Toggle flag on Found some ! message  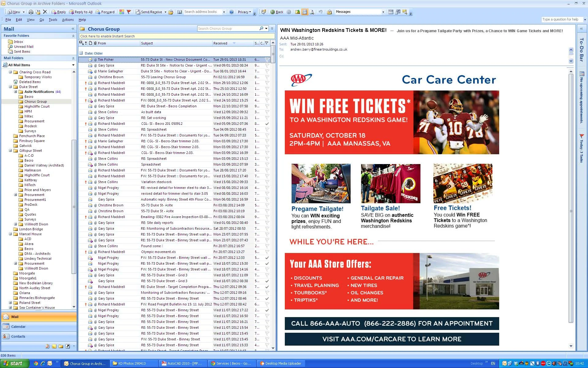coord(267,246)
